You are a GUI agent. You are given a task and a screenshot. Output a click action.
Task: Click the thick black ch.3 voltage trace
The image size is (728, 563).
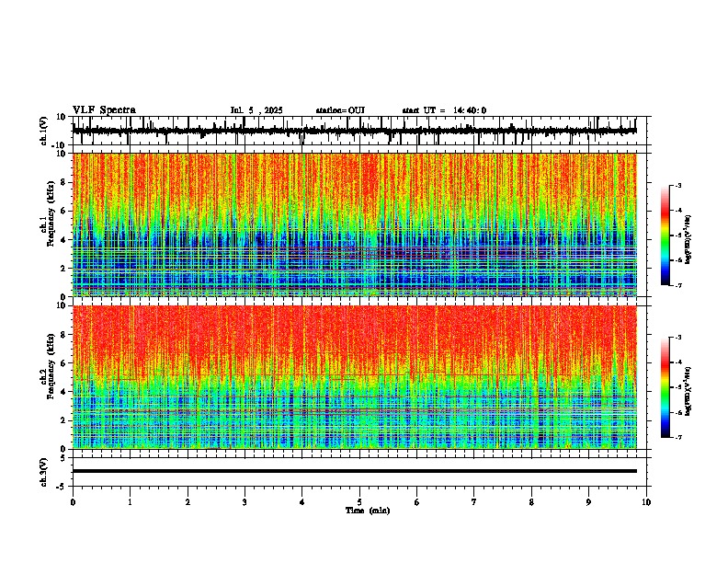click(354, 471)
